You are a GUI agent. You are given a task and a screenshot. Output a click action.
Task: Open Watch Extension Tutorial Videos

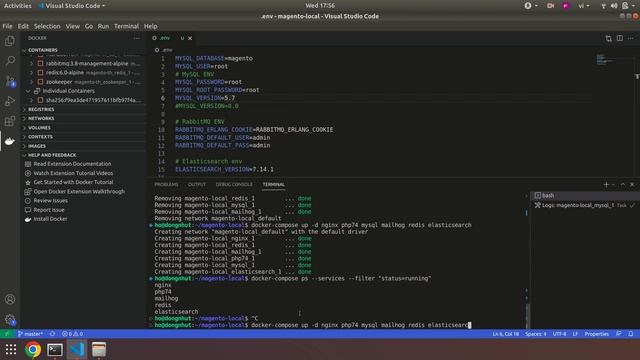point(73,173)
